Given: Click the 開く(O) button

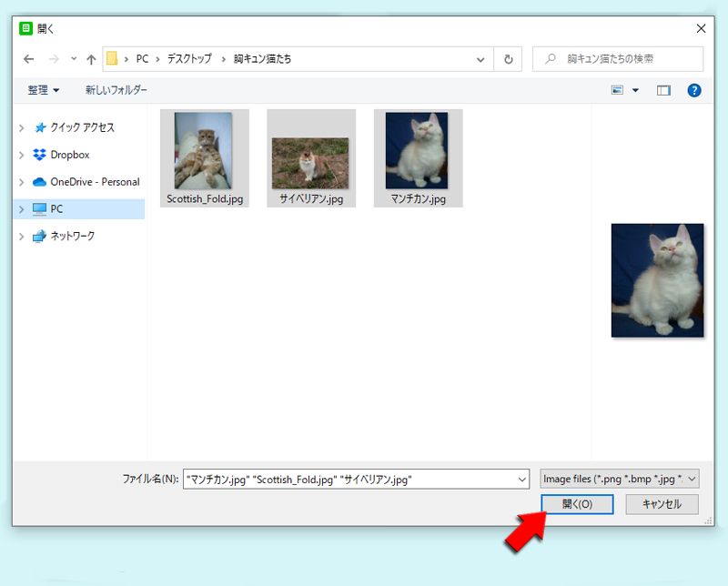Looking at the screenshot, I should pos(577,503).
